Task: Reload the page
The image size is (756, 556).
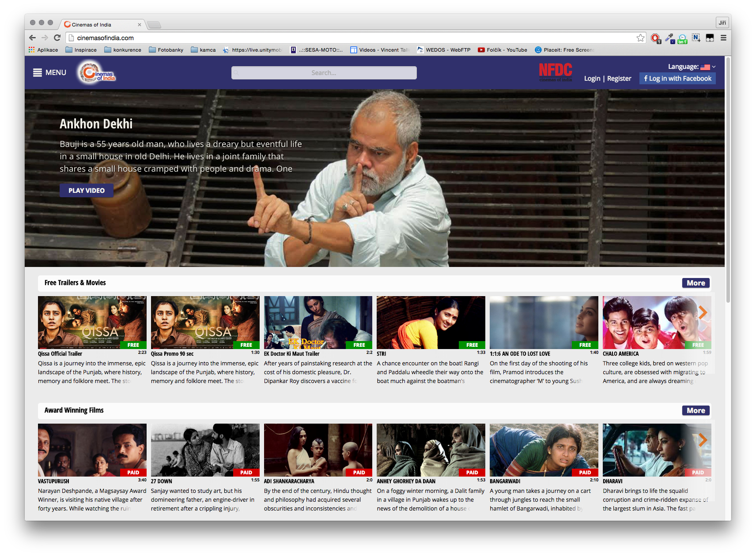Action: (x=57, y=38)
